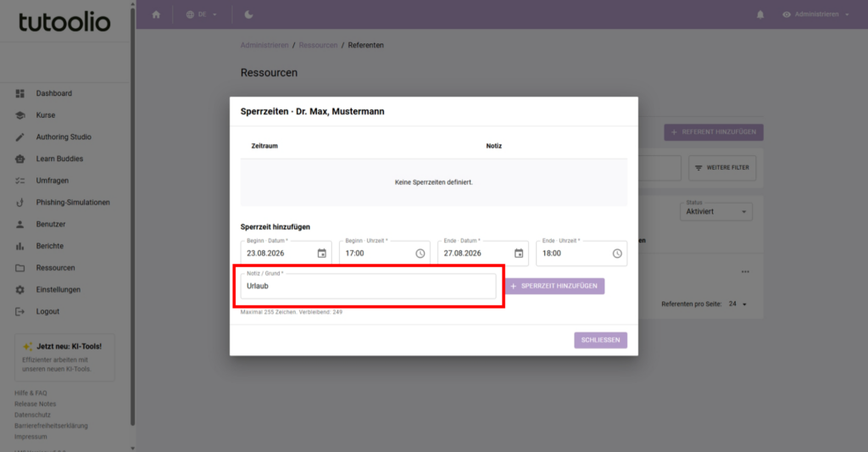Click the Ende Datum field
The height and width of the screenshot is (452, 868).
[483, 254]
